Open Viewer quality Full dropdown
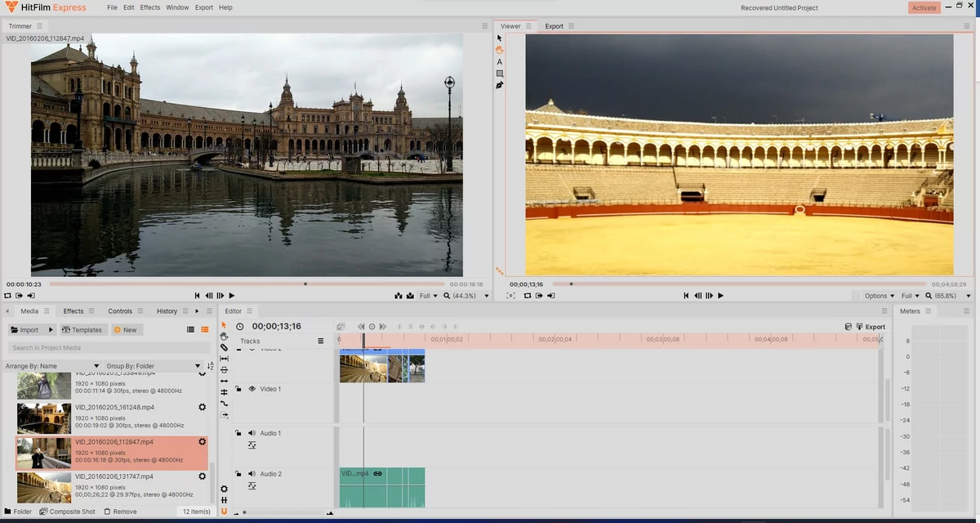Viewport: 980px width, 523px height. pyautogui.click(x=911, y=296)
